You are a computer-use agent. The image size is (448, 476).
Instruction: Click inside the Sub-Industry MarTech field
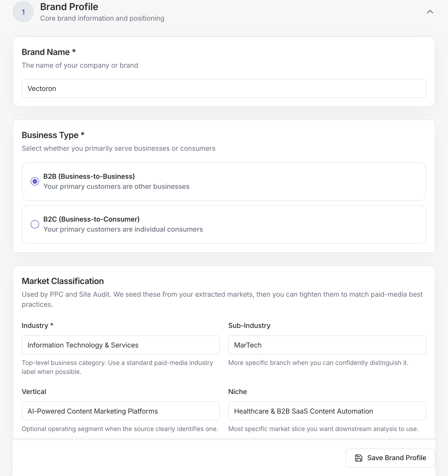(327, 345)
